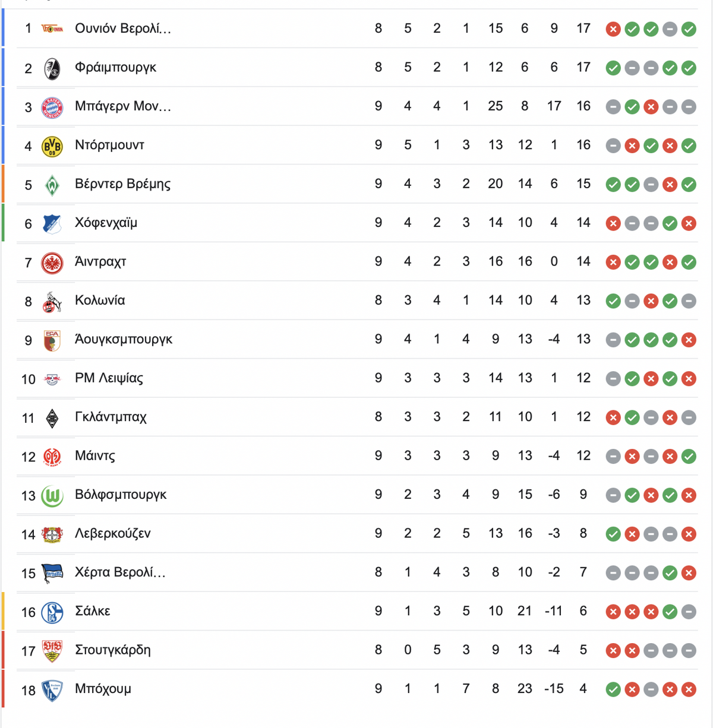Click the Eintracht Frankfurt eagle logo

click(52, 262)
